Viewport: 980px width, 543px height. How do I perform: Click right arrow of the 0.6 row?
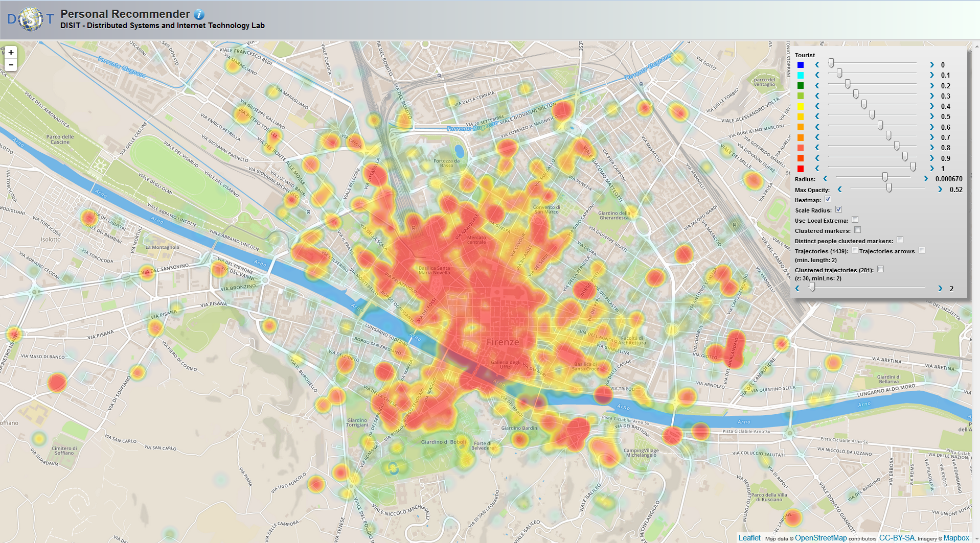[931, 127]
